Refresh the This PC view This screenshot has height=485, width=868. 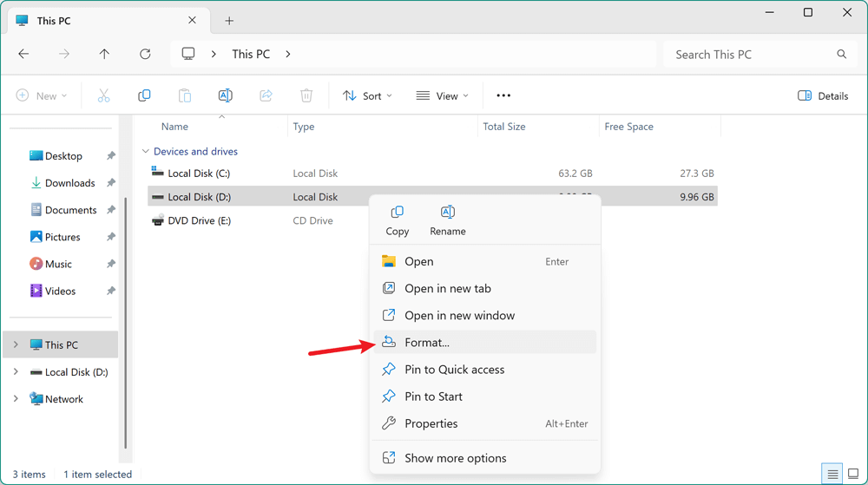(145, 54)
